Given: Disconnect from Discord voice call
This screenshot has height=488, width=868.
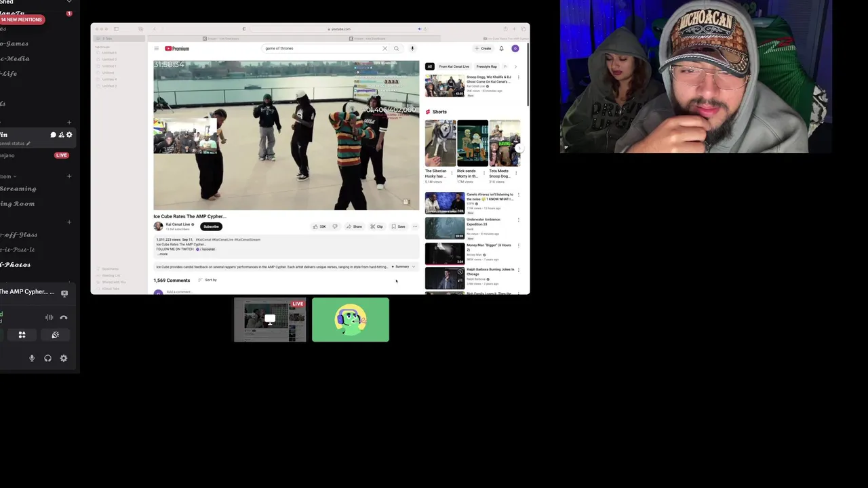Looking at the screenshot, I should [64, 317].
